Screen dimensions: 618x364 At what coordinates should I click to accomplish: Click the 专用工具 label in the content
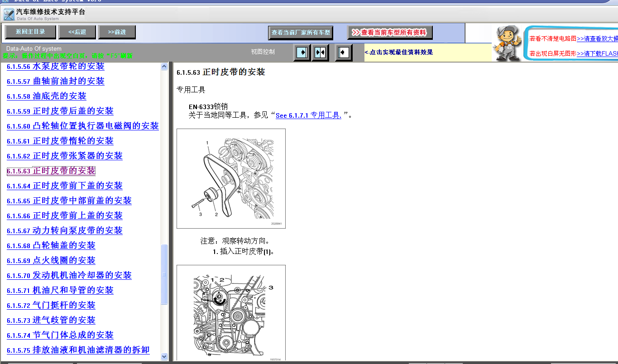[191, 90]
